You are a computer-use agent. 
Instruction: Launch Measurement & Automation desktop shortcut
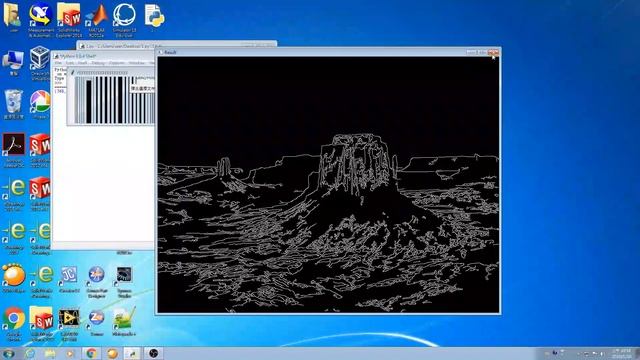(x=41, y=20)
